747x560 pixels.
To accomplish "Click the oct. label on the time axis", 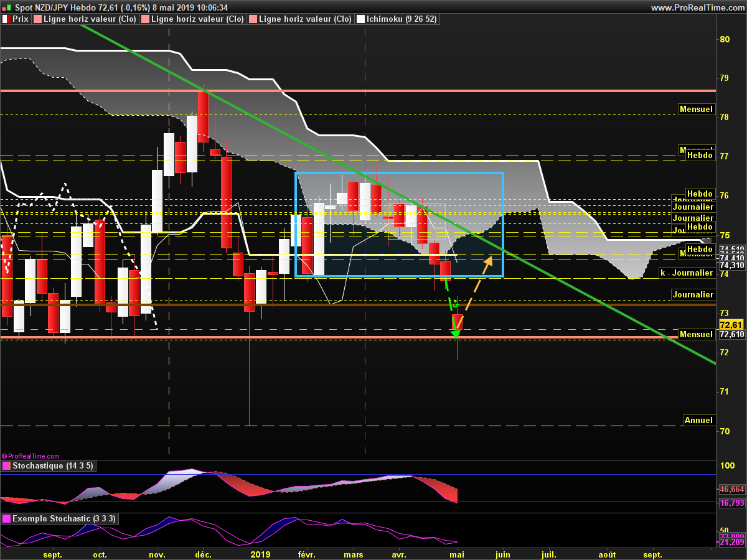I will [100, 554].
